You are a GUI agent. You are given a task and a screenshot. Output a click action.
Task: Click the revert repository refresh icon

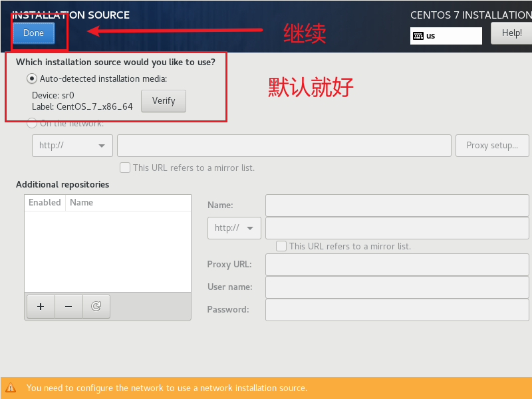tap(96, 307)
